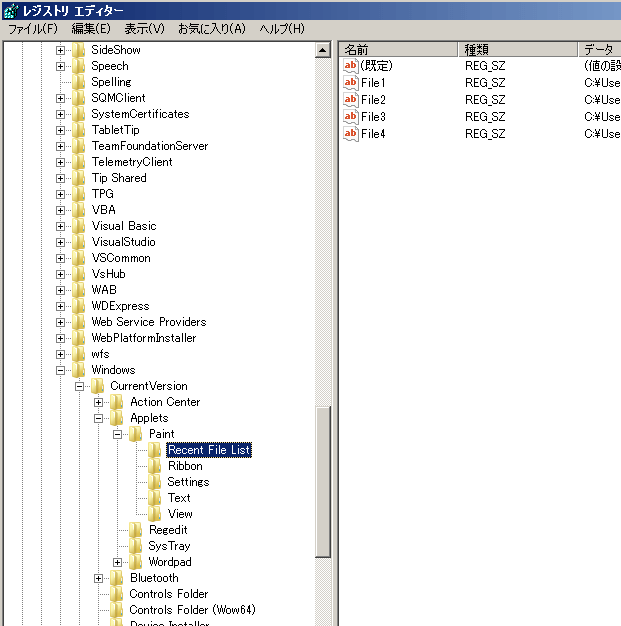Open the 表示(V) menu

point(145,29)
